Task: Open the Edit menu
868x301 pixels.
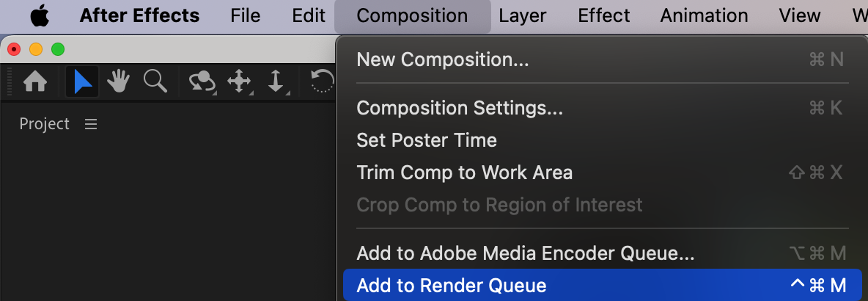Action: point(308,15)
